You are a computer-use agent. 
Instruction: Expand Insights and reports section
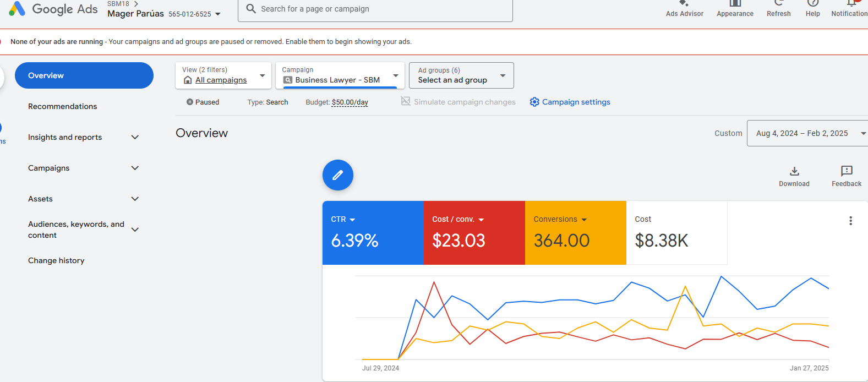pyautogui.click(x=135, y=137)
